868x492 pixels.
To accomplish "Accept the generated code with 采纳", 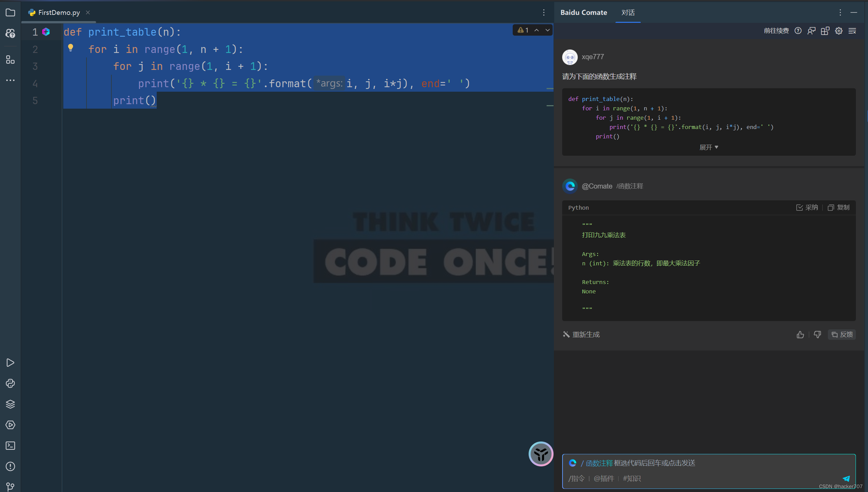I will [x=807, y=207].
